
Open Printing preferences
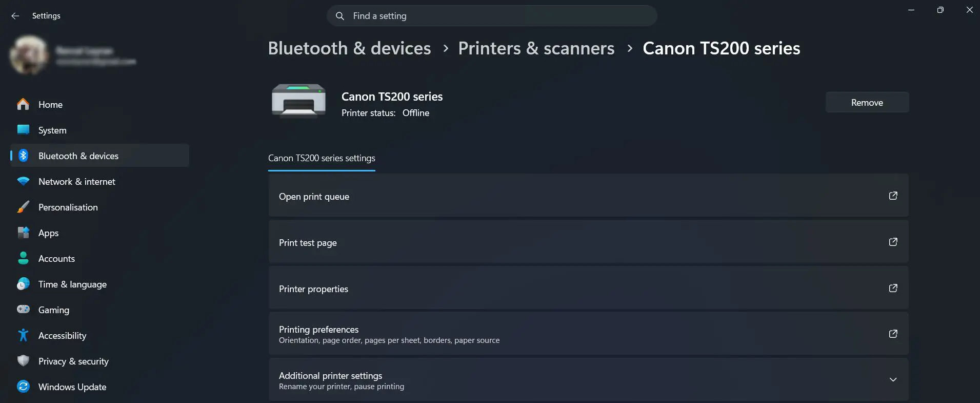588,334
